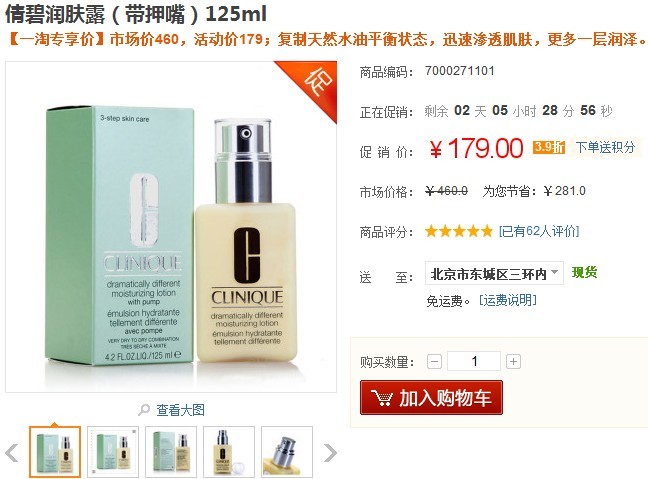Click the left arrow of thumbnail carousel
648x479 pixels.
[12, 453]
